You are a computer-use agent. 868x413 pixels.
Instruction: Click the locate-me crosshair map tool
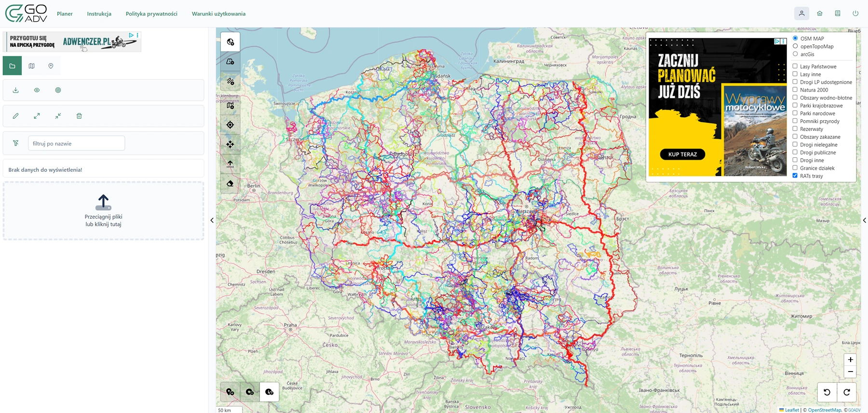point(230,125)
